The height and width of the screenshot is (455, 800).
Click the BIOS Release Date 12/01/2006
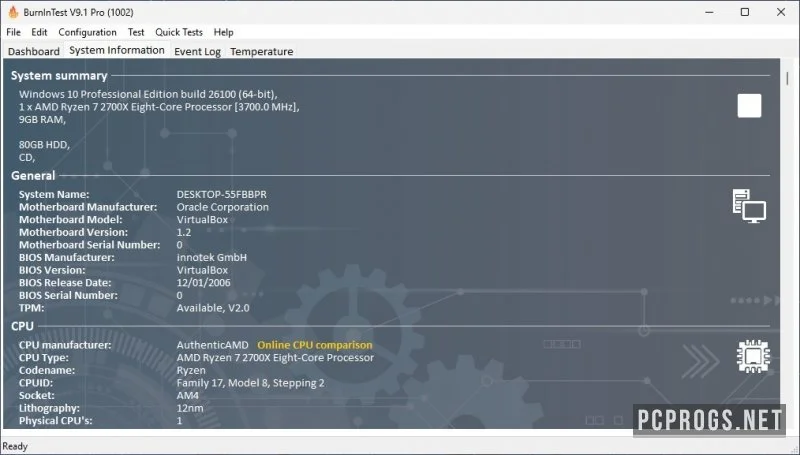pyautogui.click(x=204, y=283)
